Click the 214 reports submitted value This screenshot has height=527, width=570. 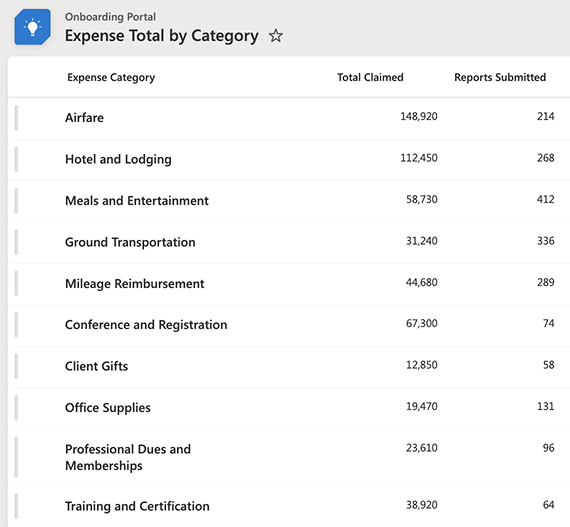coord(546,116)
